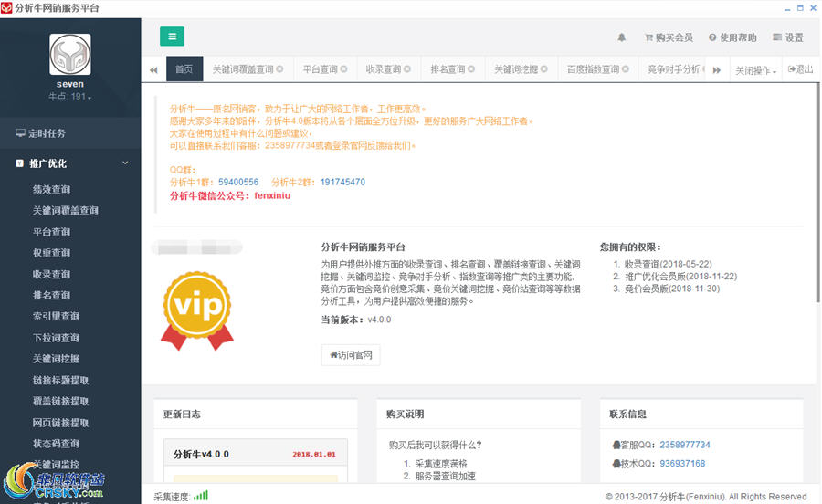
Task: Open 定时任务 in sidebar
Action: coord(70,133)
